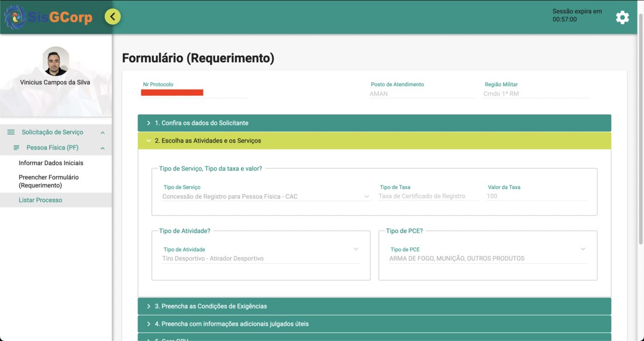The width and height of the screenshot is (644, 341).
Task: Click the Posto de Atendimento field
Action: tap(422, 94)
